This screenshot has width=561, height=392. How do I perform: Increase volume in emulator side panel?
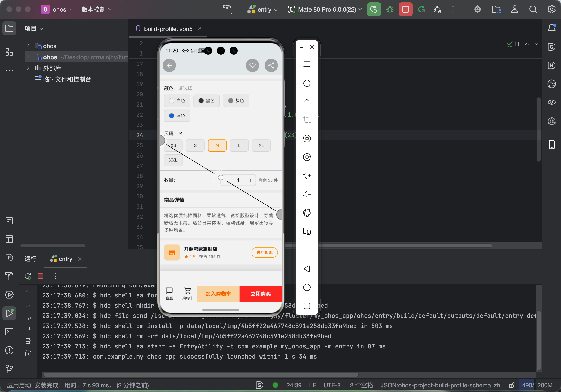[x=307, y=176]
